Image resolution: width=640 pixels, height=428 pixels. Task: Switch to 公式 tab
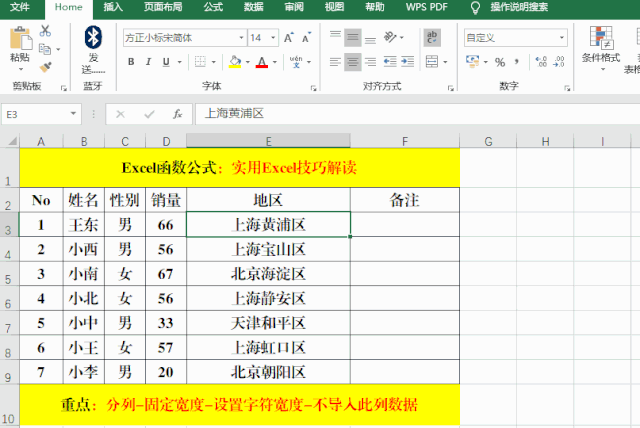[x=213, y=7]
